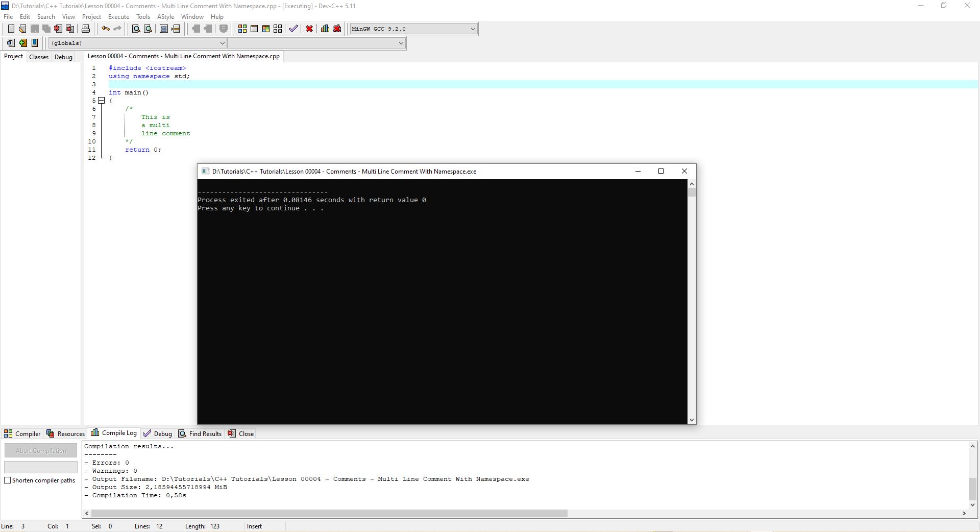Click the Run icon in toolbar

(254, 29)
